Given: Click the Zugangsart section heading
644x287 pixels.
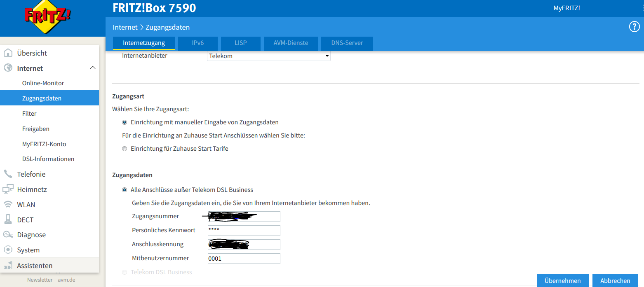Looking at the screenshot, I should 128,96.
